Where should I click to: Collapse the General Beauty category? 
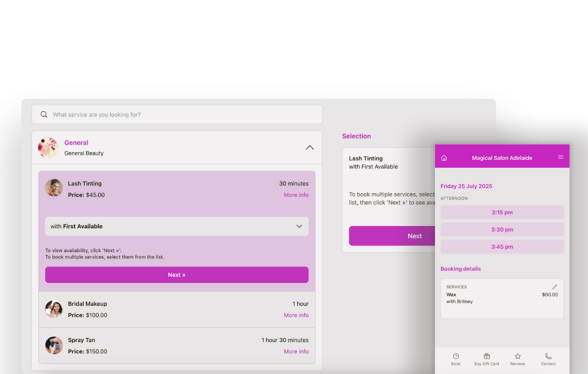pyautogui.click(x=310, y=147)
